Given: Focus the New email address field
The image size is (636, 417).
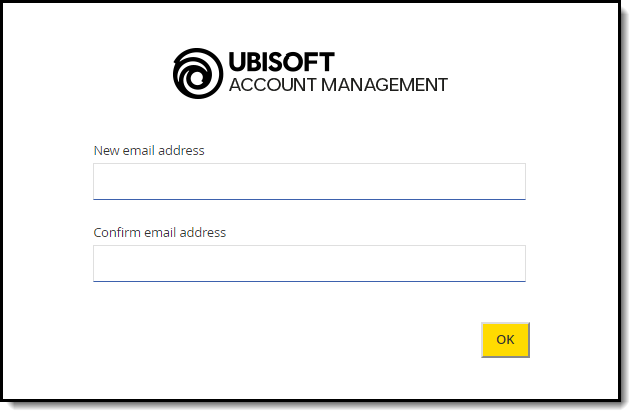Looking at the screenshot, I should pos(309,181).
